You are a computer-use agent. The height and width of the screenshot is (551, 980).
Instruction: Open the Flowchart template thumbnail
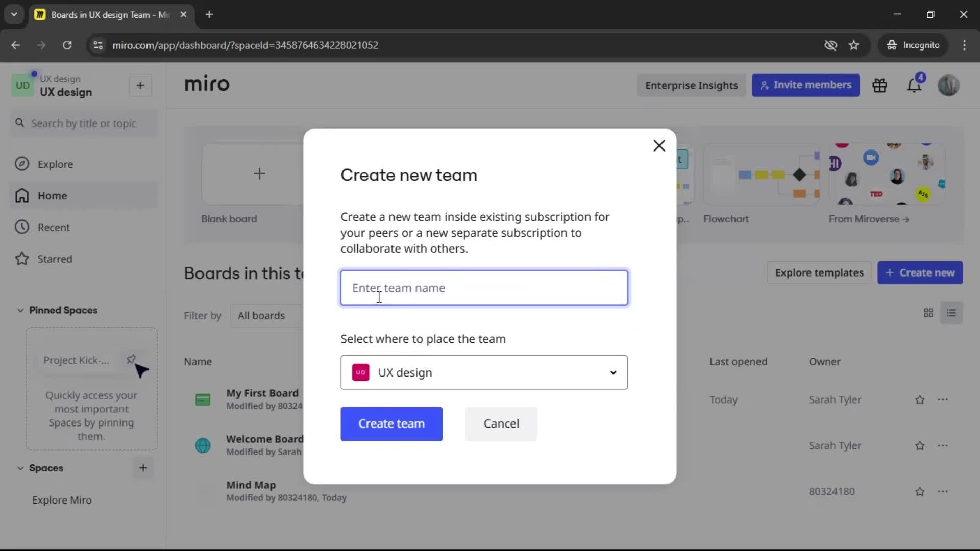coord(762,174)
